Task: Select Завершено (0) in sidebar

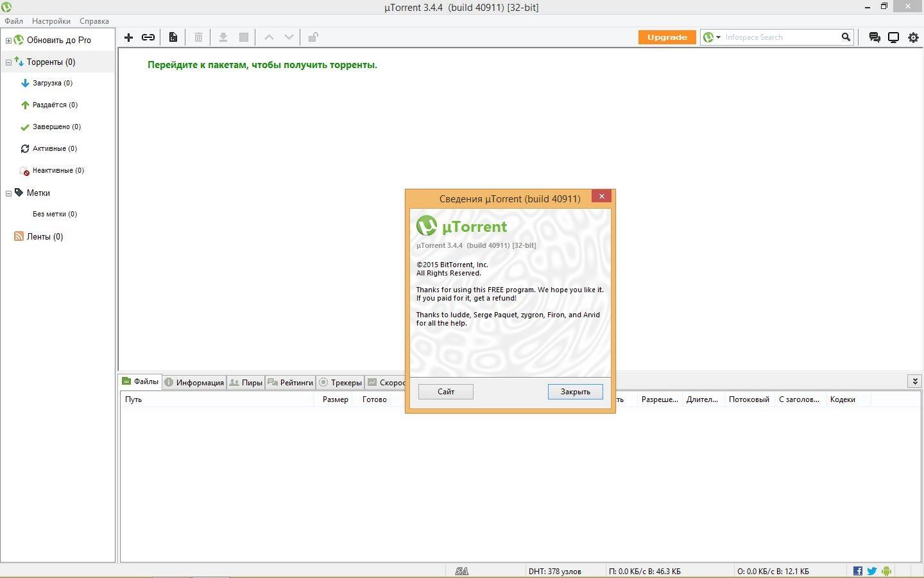Action: click(x=56, y=127)
